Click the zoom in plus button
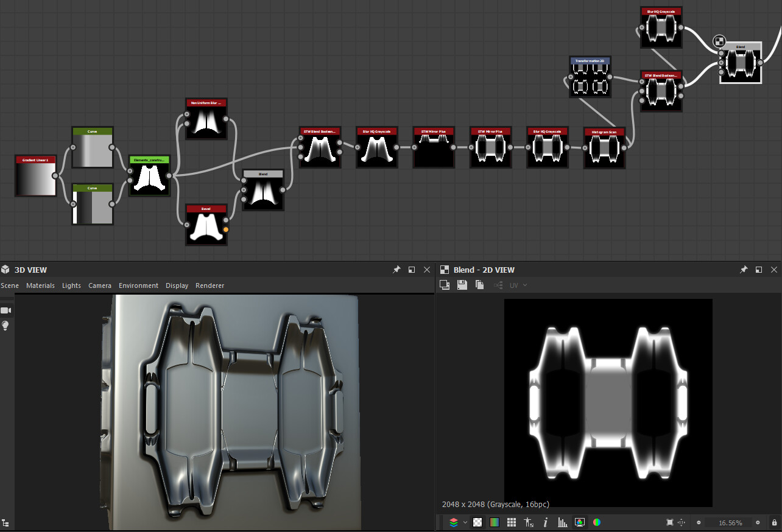 [x=758, y=522]
